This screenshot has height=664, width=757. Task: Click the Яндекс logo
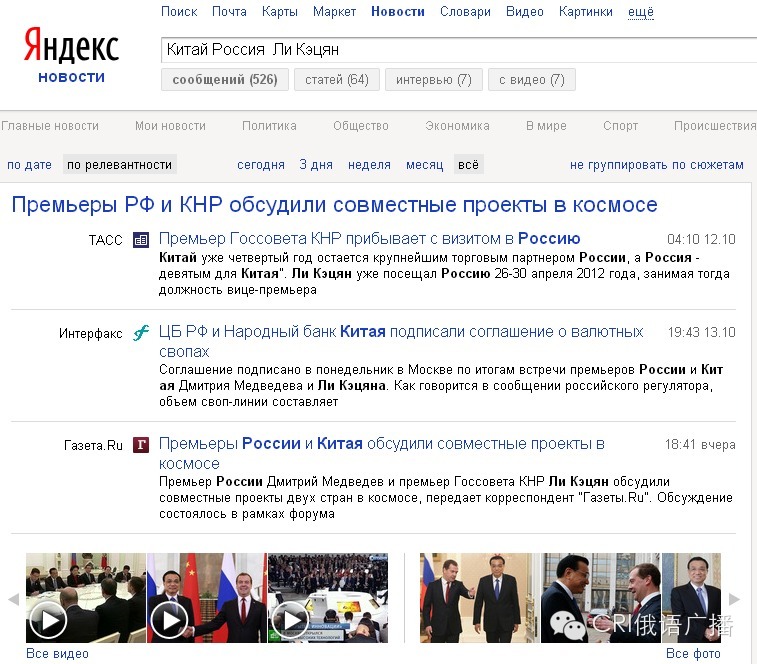tap(71, 46)
